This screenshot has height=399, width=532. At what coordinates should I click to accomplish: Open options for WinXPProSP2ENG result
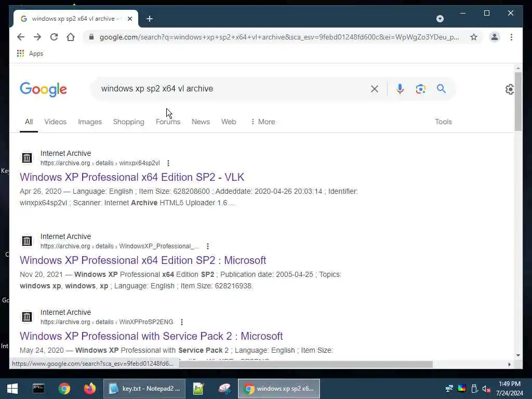(x=182, y=322)
